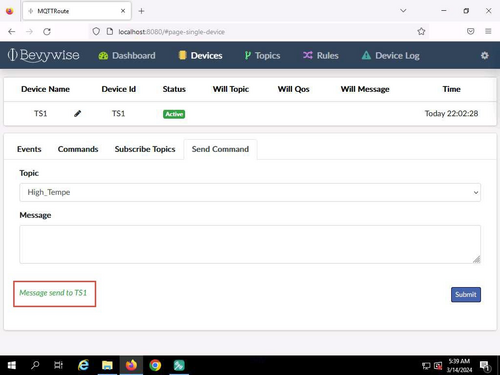500x375 pixels.
Task: Click inside the Message text area
Action: (x=250, y=244)
